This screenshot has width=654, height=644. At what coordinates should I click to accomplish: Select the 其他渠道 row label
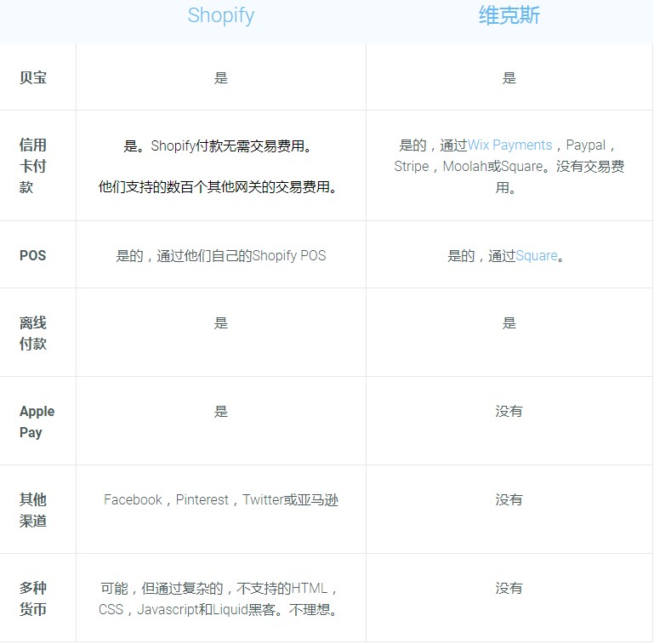point(33,510)
